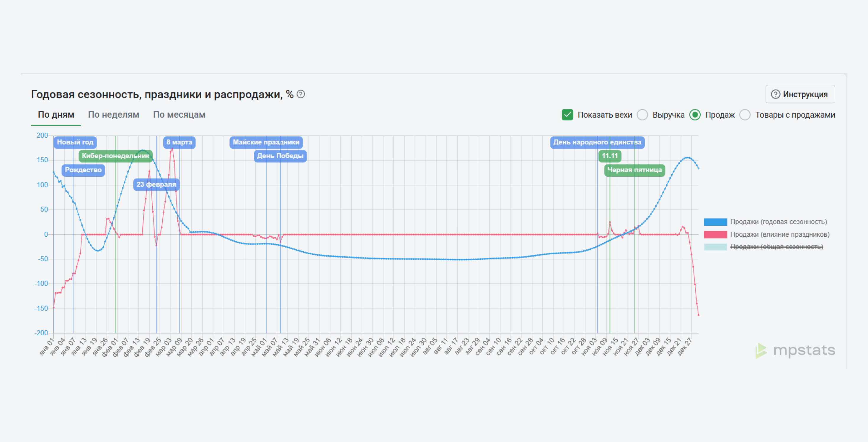Image resolution: width=868 pixels, height=442 pixels.
Task: Toggle blue legend swatch for годовая сезонность
Action: 715,222
